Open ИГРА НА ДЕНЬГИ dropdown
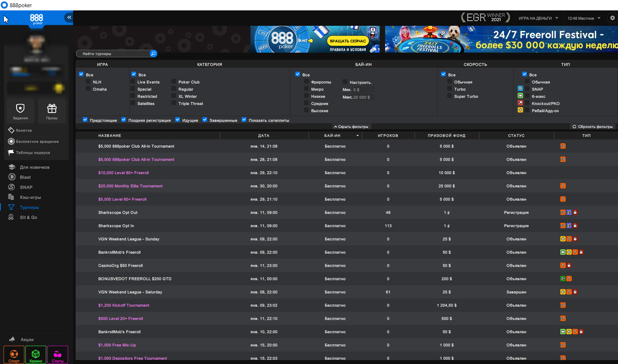 pos(538,18)
